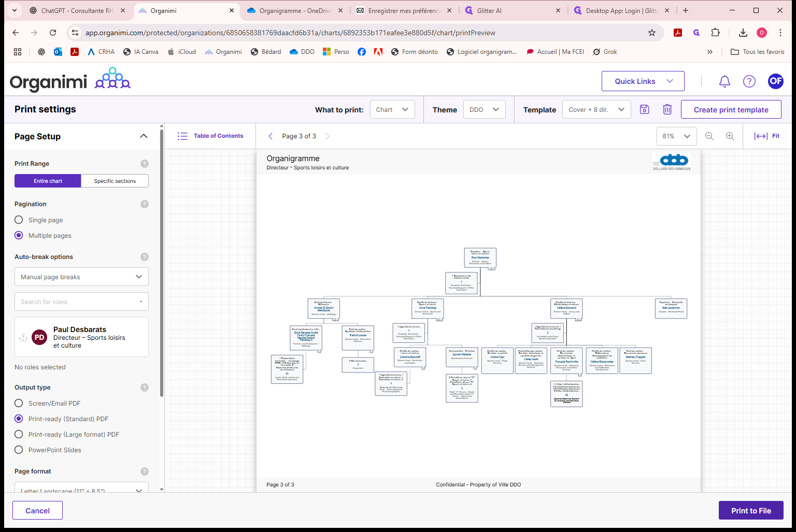This screenshot has height=532, width=796.
Task: Go to the previous preview page
Action: click(271, 136)
